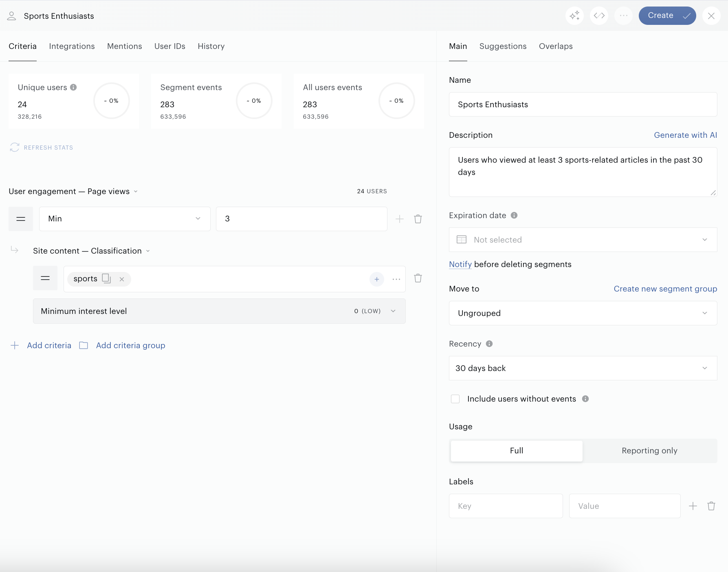Click the Create button

[x=667, y=15]
